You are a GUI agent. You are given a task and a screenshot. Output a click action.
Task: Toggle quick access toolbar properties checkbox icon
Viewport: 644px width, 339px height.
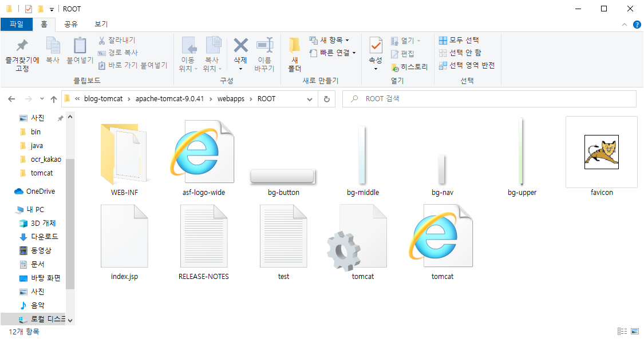(29, 9)
